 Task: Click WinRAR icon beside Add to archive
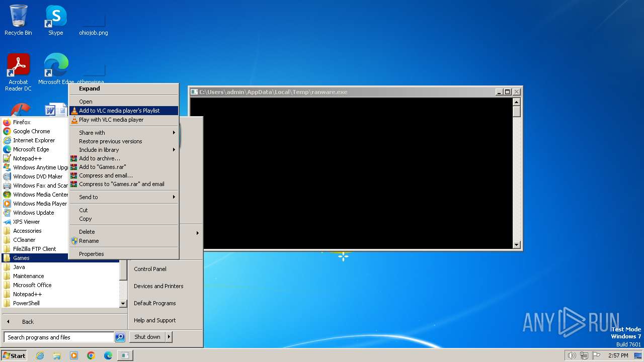(74, 158)
